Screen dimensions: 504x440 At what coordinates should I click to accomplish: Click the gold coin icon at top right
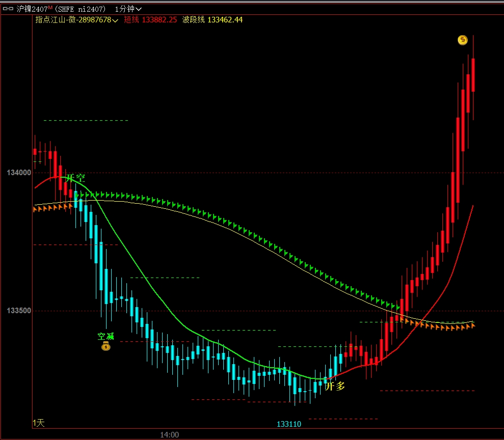tap(462, 40)
